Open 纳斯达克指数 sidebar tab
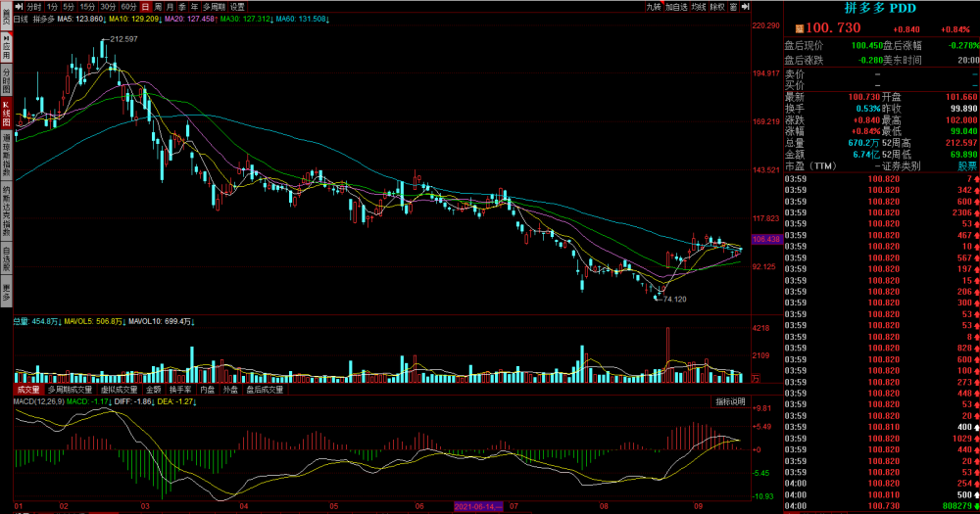 pos(6,210)
